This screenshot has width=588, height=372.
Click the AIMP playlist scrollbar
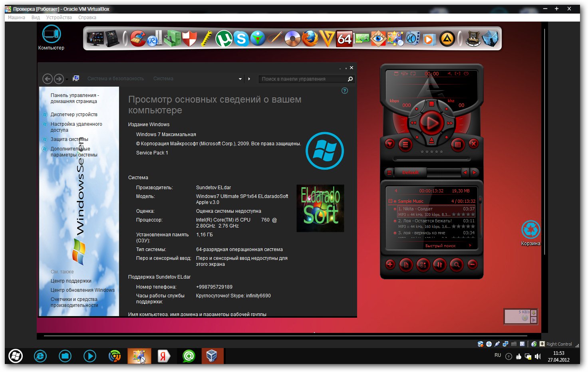point(480,218)
